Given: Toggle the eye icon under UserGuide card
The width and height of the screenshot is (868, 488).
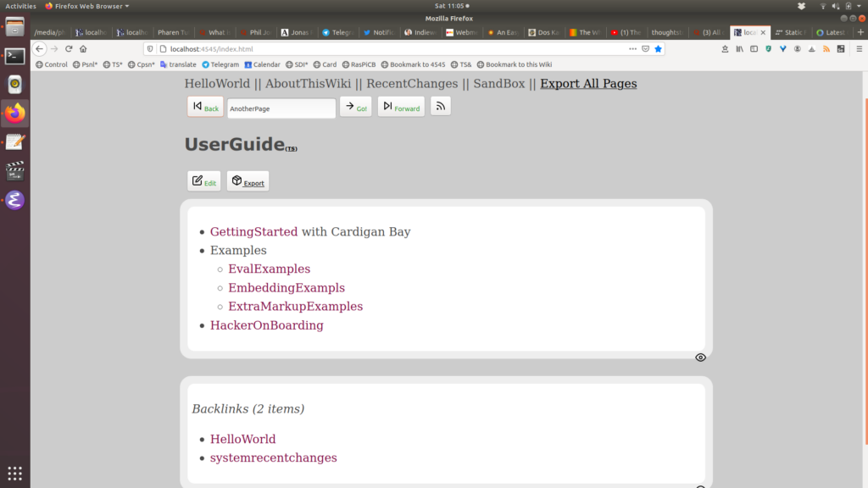Looking at the screenshot, I should point(700,358).
